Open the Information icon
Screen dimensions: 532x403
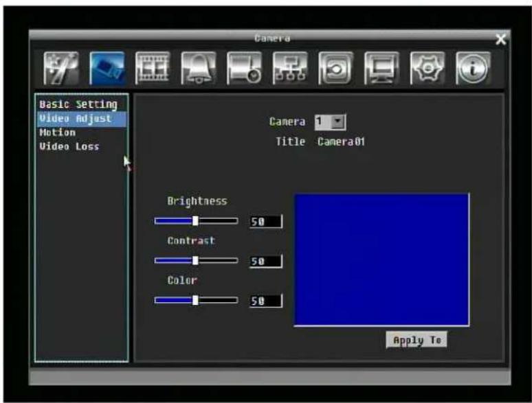(x=474, y=69)
